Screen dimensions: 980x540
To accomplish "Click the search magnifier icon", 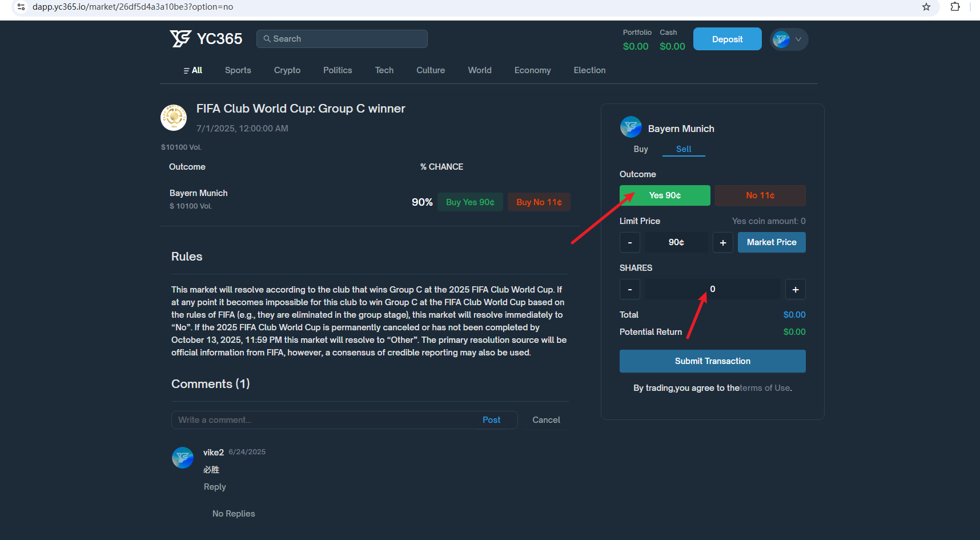I will coord(267,39).
